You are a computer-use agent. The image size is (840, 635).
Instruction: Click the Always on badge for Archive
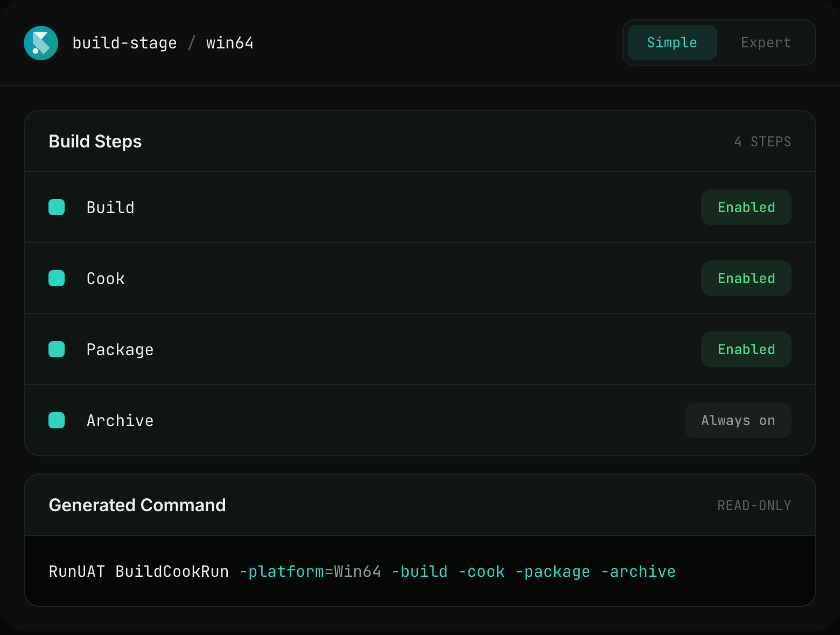click(x=738, y=420)
